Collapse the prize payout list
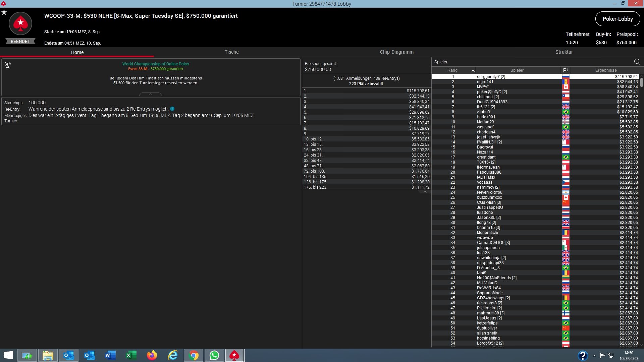This screenshot has width=644, height=362. [425, 192]
